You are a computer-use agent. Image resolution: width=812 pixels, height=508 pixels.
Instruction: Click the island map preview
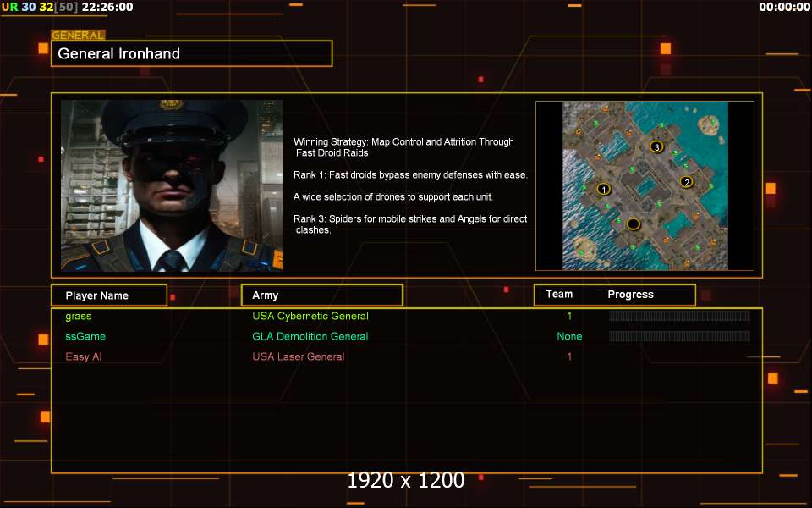pyautogui.click(x=645, y=185)
